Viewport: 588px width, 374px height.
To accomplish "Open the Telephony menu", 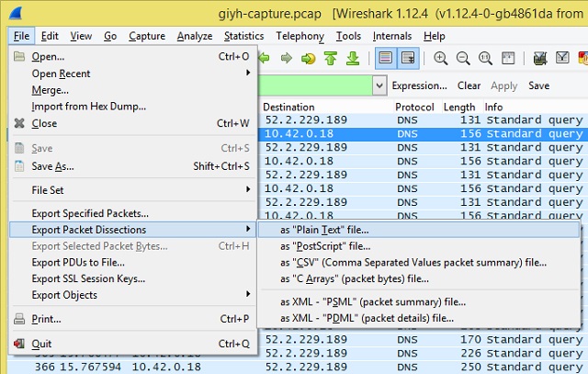I will [x=300, y=36].
